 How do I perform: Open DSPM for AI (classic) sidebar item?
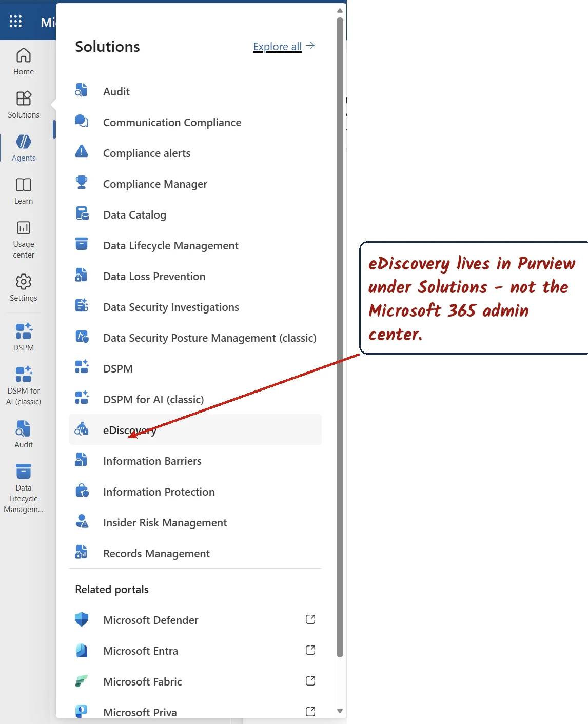point(24,385)
